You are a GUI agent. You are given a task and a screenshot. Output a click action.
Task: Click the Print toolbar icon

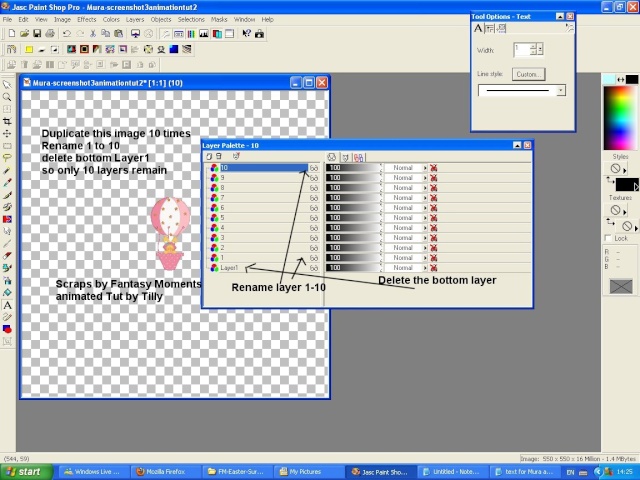[50, 33]
